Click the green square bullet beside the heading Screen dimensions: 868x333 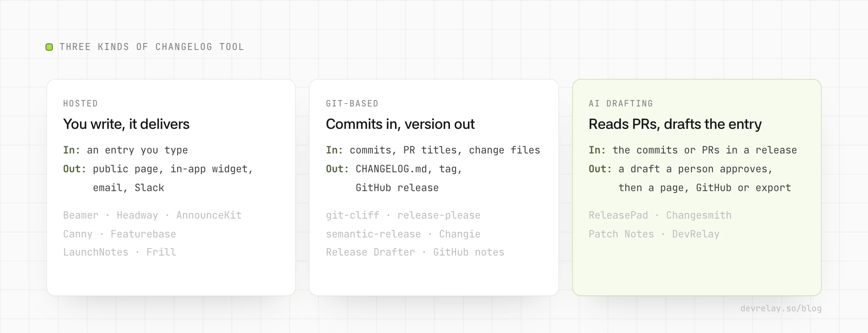[x=49, y=47]
